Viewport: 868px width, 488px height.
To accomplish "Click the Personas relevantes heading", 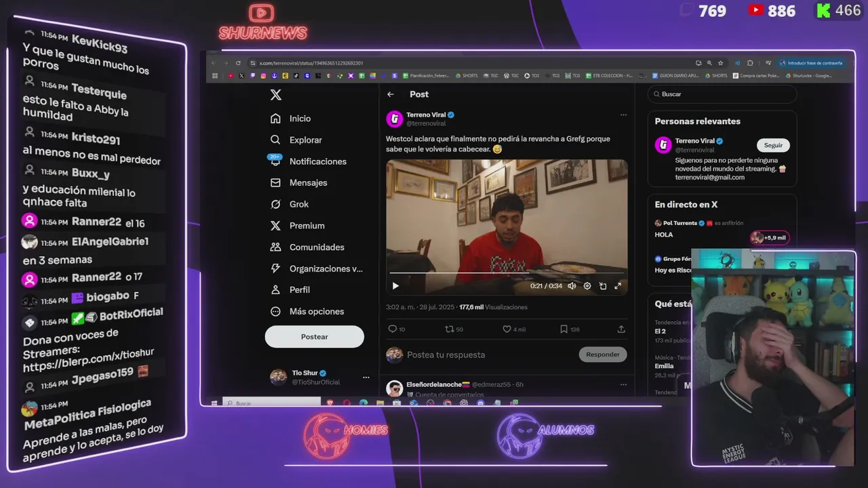I will 697,121.
